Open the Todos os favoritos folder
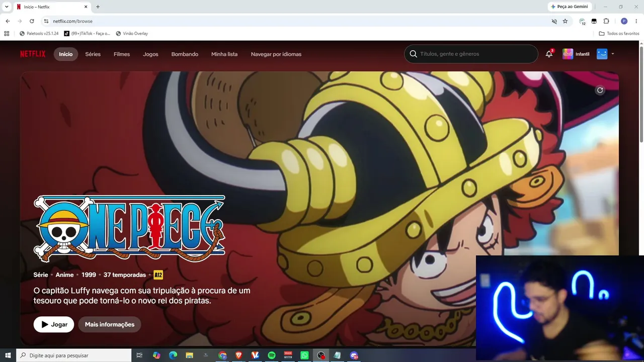This screenshot has height=362, width=644. pyautogui.click(x=619, y=33)
